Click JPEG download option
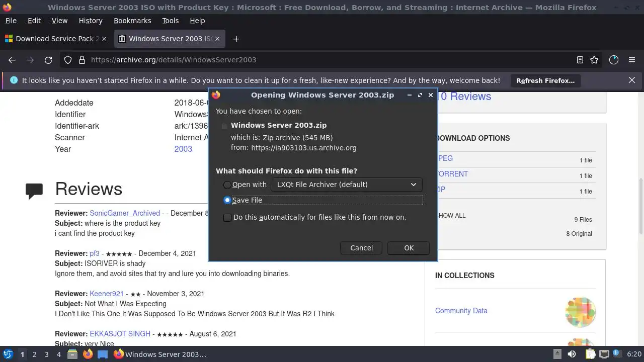This screenshot has width=644, height=362. (x=445, y=158)
